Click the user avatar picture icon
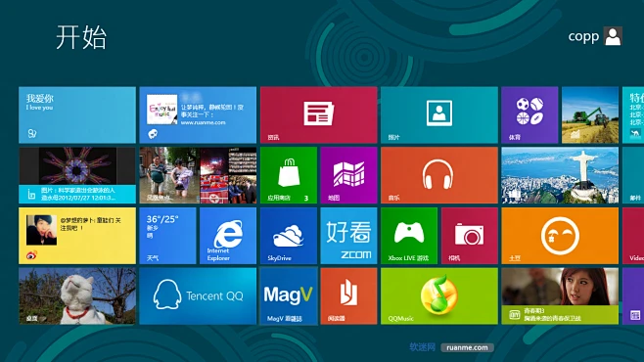 click(x=613, y=36)
